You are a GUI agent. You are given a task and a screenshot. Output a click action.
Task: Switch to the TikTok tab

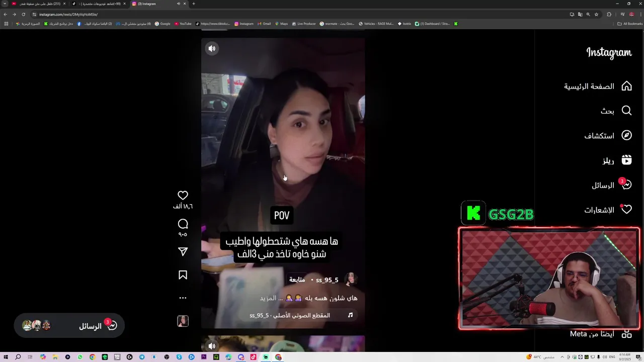(x=100, y=4)
